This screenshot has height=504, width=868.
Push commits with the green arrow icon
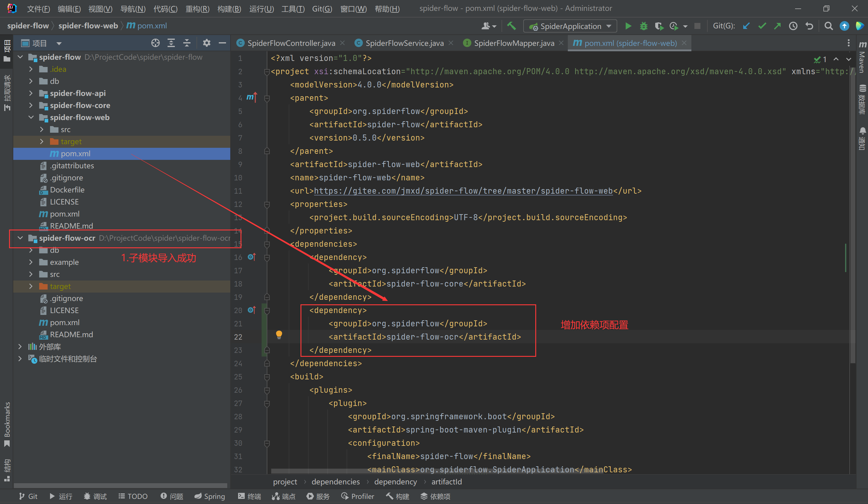[x=777, y=26]
